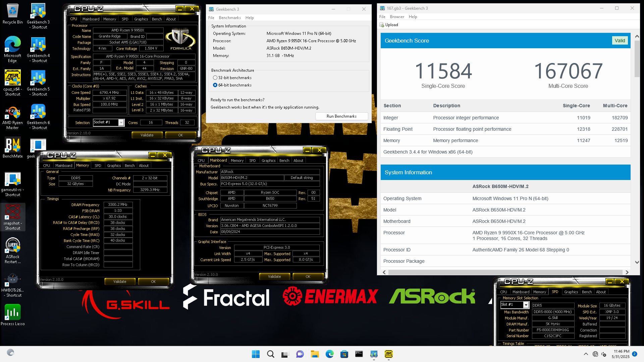The width and height of the screenshot is (644, 362).
Task: Switch to About tab in CPU-Z SPD window
Action: click(601, 292)
